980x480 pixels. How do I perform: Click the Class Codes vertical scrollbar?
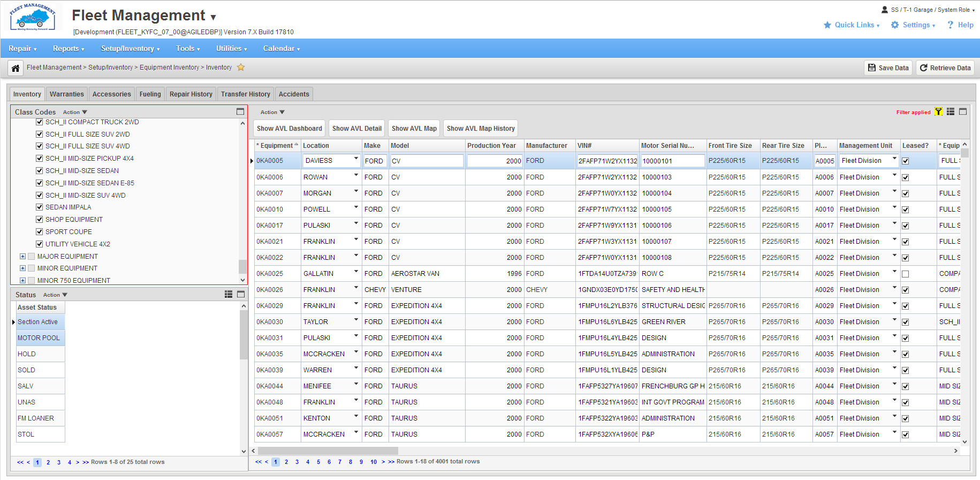pyautogui.click(x=242, y=266)
